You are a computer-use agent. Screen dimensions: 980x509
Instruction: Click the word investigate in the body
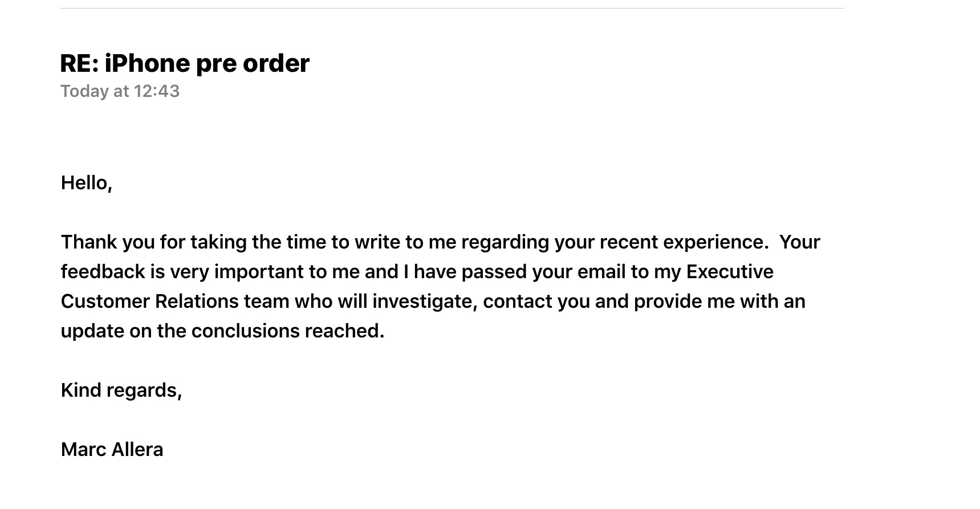424,302
